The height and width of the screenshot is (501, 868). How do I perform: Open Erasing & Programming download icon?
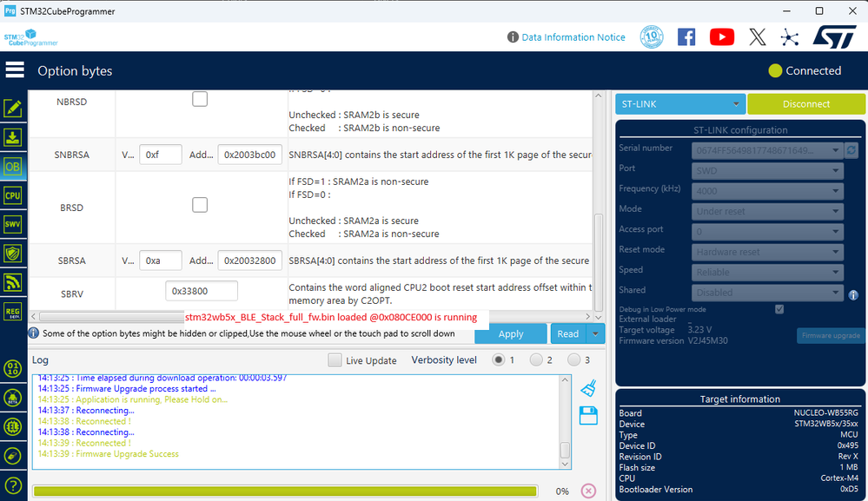[x=13, y=137]
